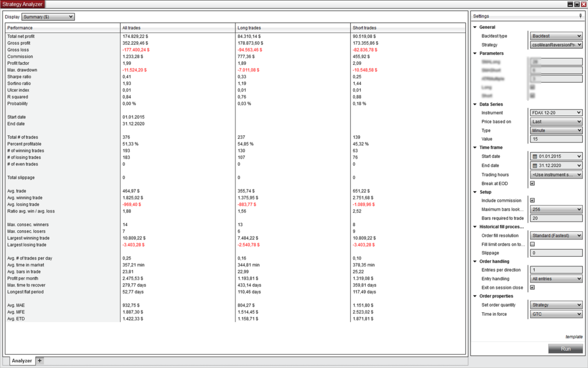Open the Instrument FDAX 12-20 dropdown
This screenshot has width=588, height=368.
pyautogui.click(x=556, y=113)
